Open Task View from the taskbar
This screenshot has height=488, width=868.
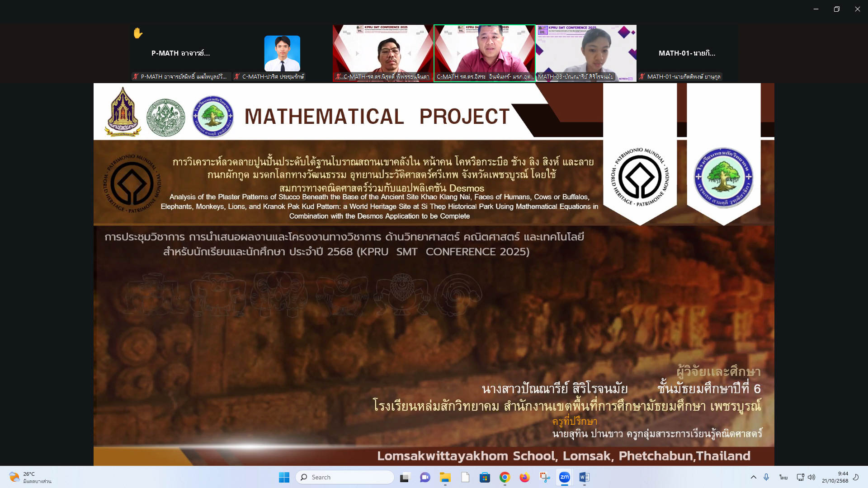coord(405,477)
